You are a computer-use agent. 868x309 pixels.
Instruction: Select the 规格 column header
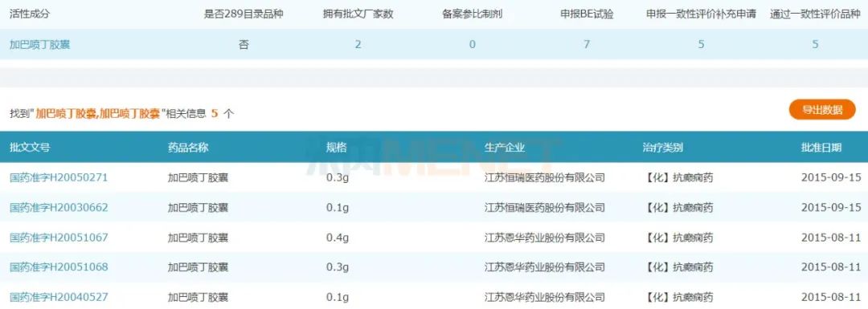[337, 148]
